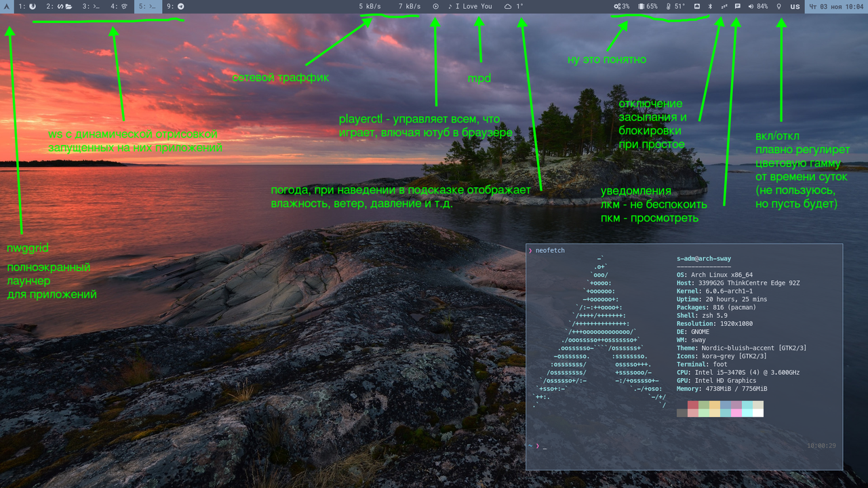The width and height of the screenshot is (868, 488).
Task: Click the red block in the neofetch palette
Action: click(x=693, y=405)
